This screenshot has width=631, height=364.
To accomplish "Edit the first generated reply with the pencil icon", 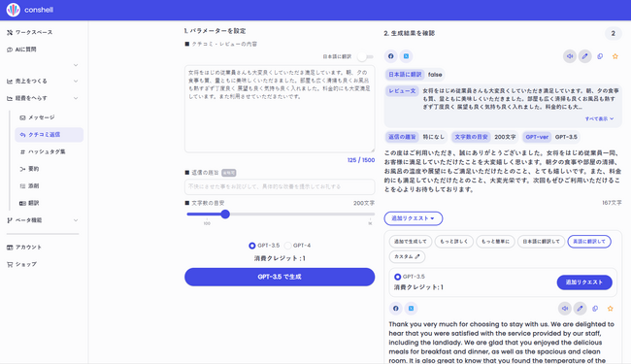I will (584, 56).
